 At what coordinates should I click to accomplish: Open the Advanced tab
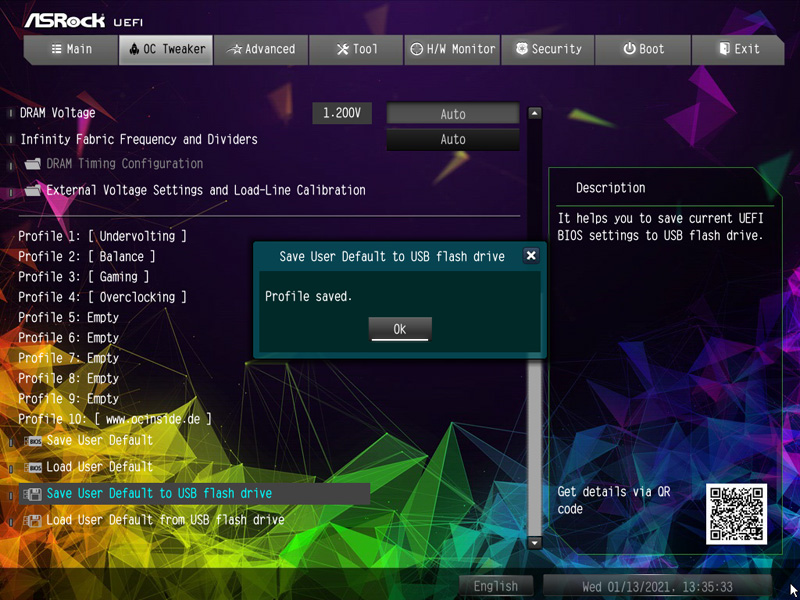(261, 49)
